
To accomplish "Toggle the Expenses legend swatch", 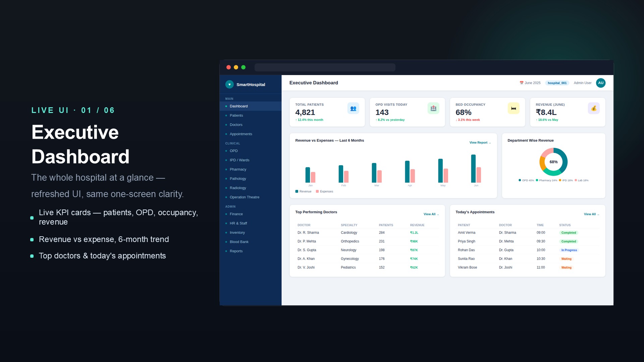I will coord(317,191).
